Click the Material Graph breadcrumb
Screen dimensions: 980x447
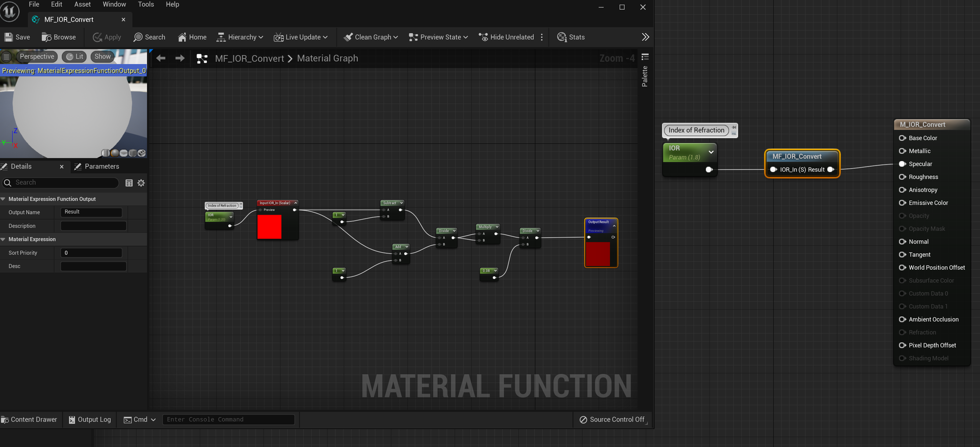[x=328, y=59]
